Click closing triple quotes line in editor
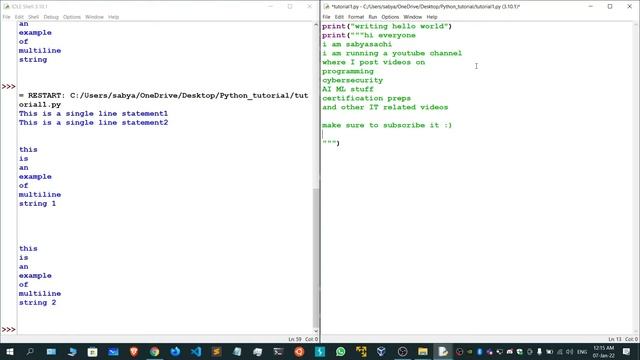The width and height of the screenshot is (640, 360). (x=331, y=143)
